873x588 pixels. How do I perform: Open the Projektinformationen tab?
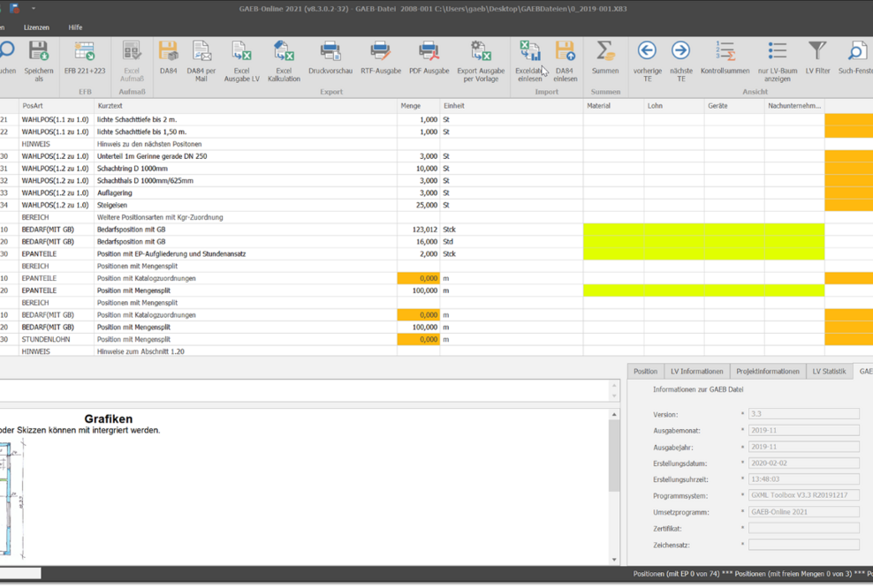pos(767,371)
